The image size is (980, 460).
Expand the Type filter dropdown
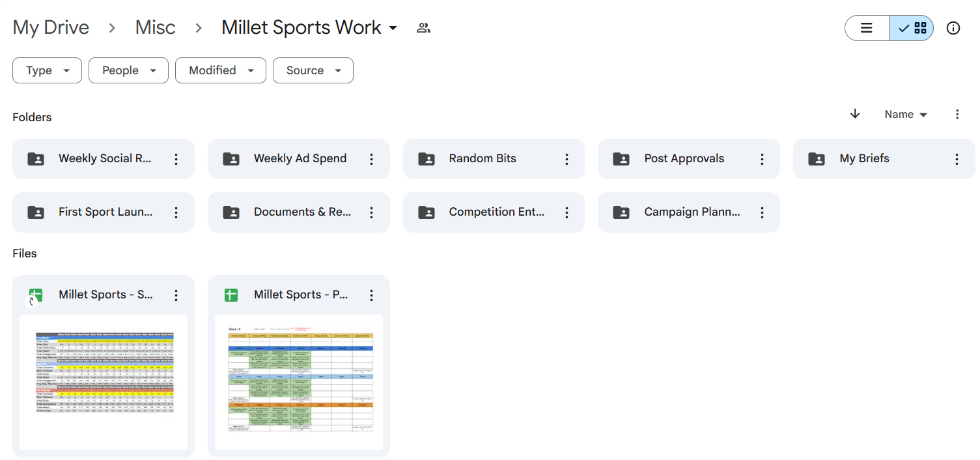(47, 70)
